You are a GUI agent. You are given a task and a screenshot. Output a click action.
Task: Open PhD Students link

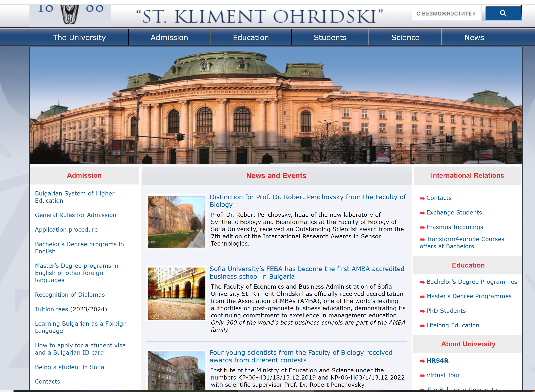click(x=446, y=311)
